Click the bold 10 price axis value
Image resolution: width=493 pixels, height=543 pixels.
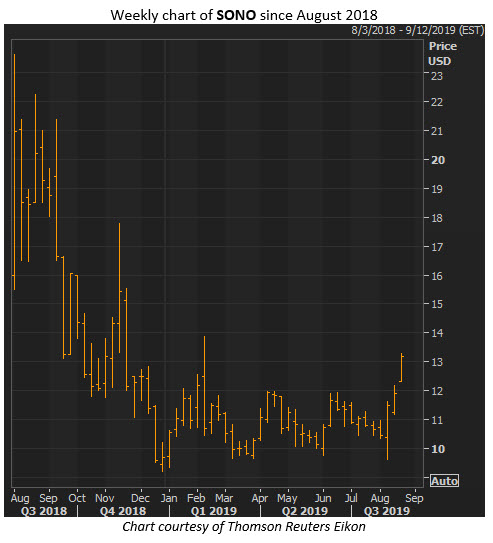click(x=438, y=449)
